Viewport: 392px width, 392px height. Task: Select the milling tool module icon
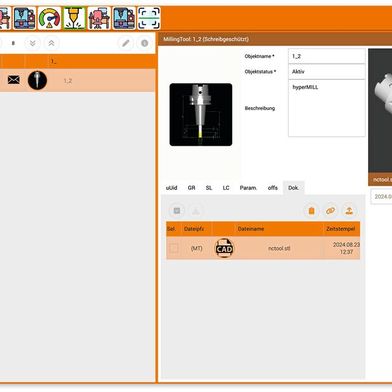point(74,18)
